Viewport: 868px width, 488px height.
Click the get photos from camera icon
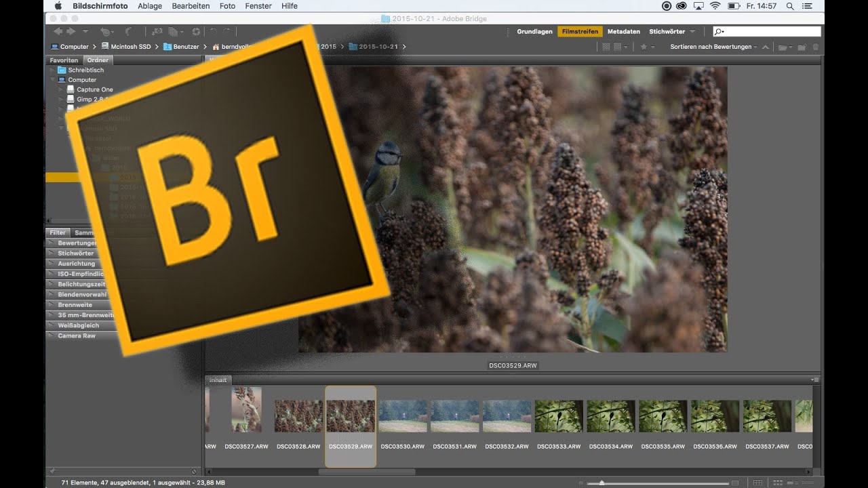[157, 32]
